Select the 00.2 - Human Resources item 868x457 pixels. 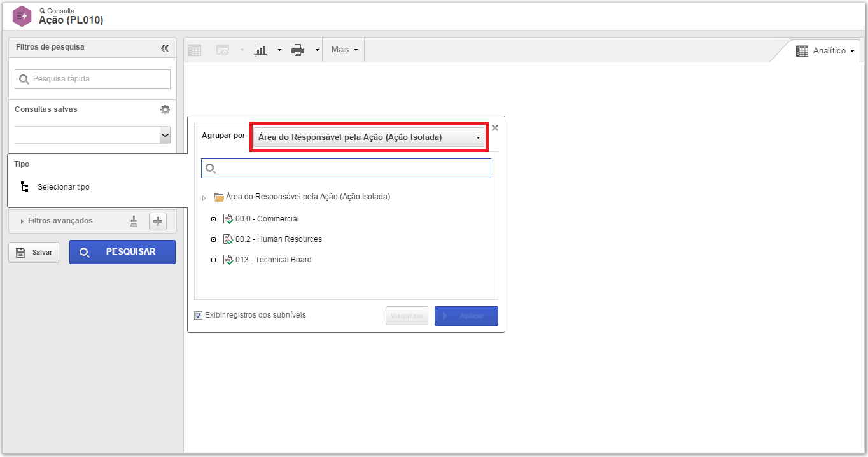coord(279,239)
